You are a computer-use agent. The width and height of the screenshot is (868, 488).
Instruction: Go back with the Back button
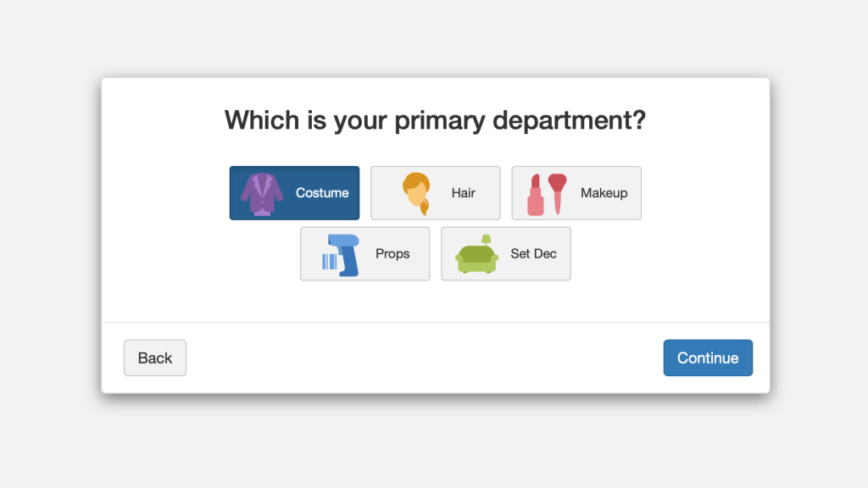(x=155, y=358)
